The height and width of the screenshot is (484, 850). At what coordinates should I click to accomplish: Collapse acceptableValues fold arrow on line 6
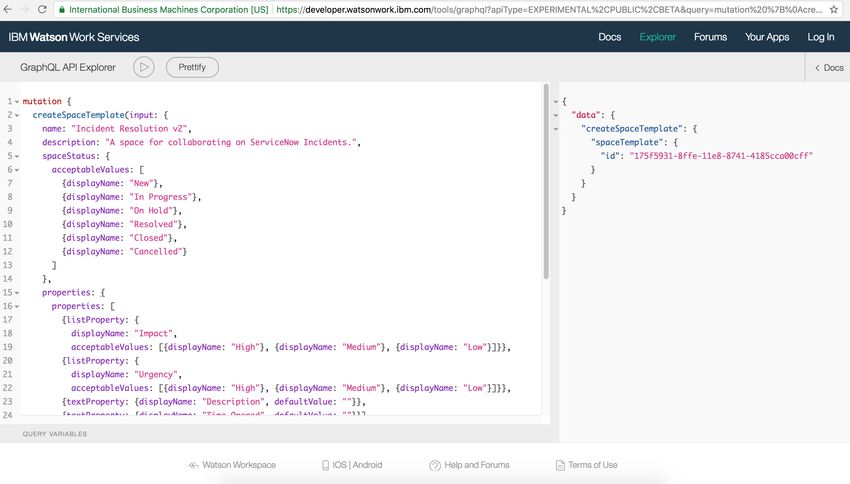point(17,170)
